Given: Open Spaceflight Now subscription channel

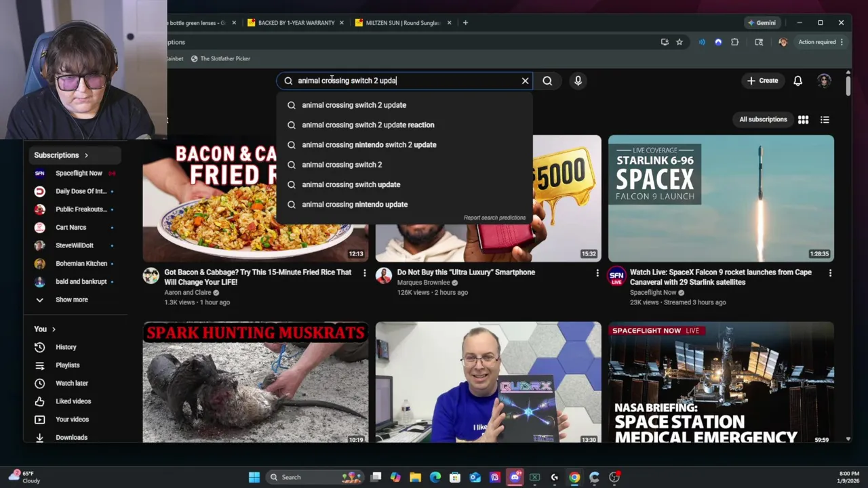Looking at the screenshot, I should click(75, 173).
